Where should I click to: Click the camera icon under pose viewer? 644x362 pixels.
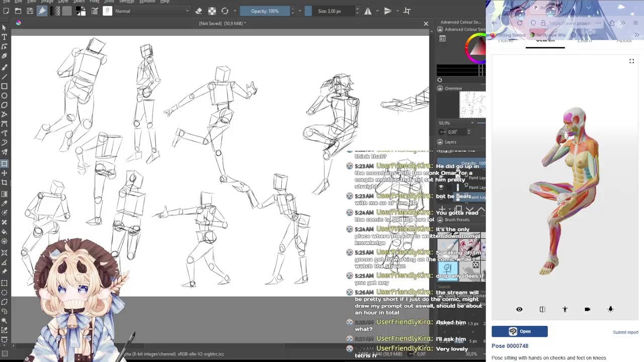588,309
